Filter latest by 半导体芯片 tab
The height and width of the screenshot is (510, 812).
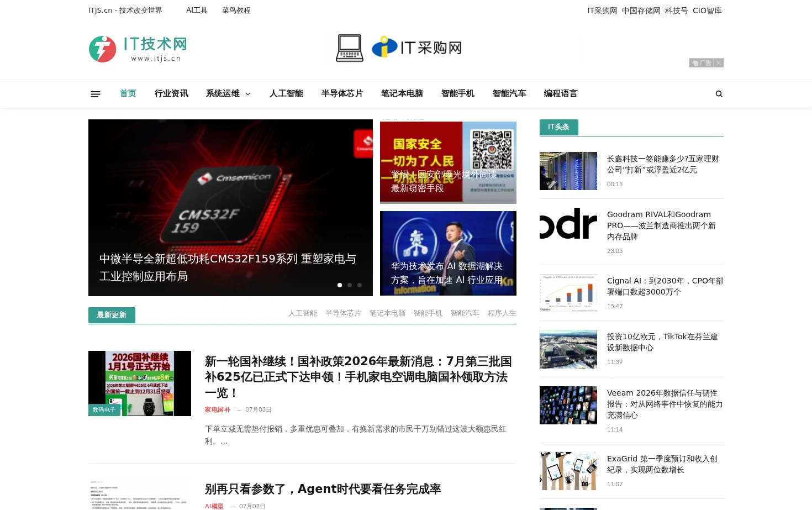coord(343,313)
